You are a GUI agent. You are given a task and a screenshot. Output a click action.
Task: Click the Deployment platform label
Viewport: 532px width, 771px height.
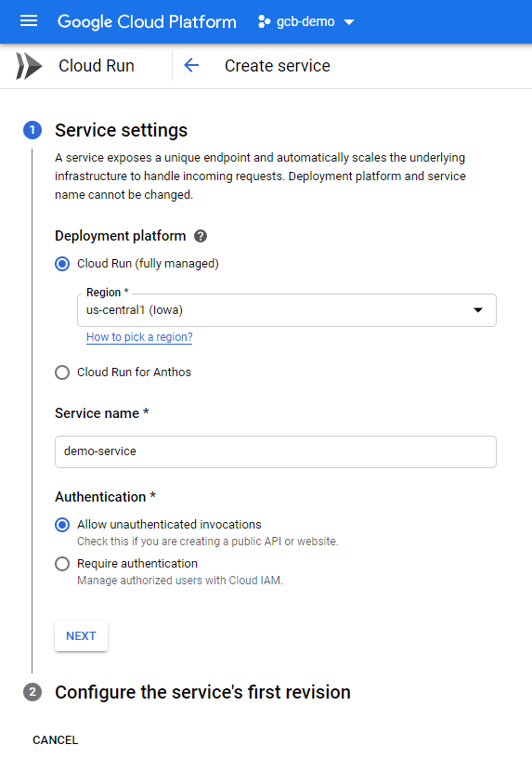point(121,236)
